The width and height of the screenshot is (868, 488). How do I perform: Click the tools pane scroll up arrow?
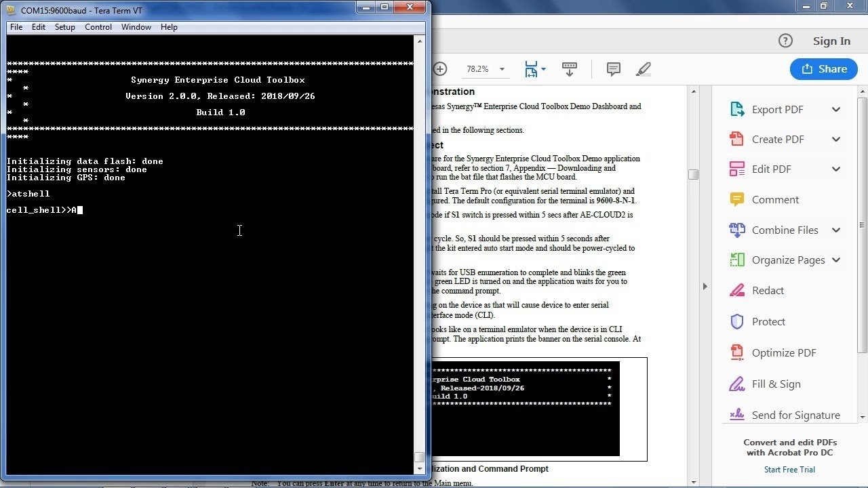(x=863, y=91)
